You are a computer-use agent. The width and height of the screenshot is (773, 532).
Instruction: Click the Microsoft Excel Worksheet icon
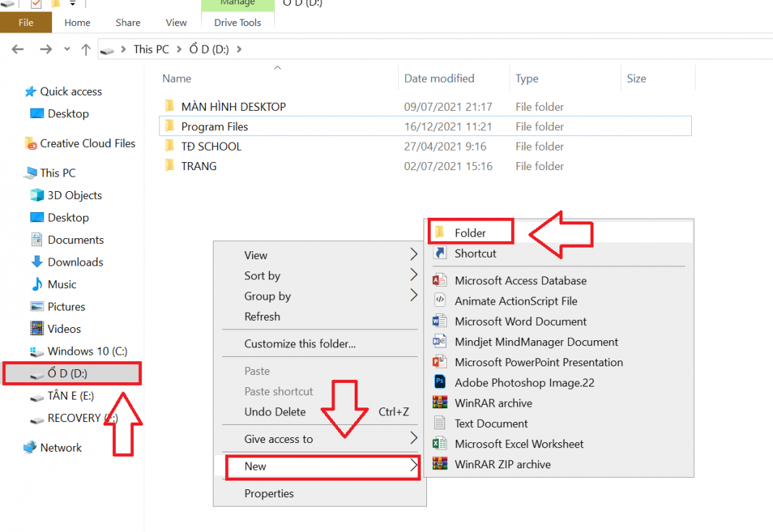click(x=439, y=444)
